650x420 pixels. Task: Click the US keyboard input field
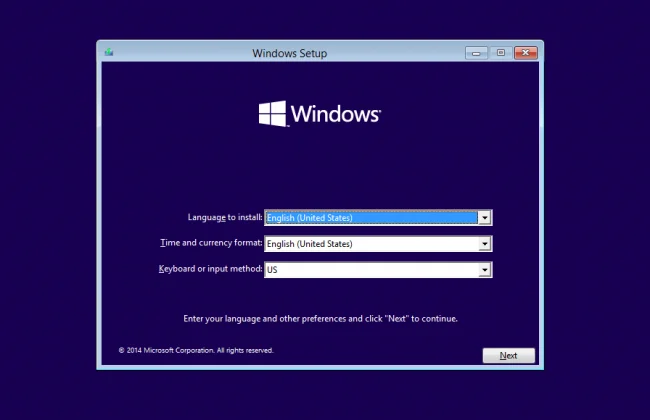(370, 269)
